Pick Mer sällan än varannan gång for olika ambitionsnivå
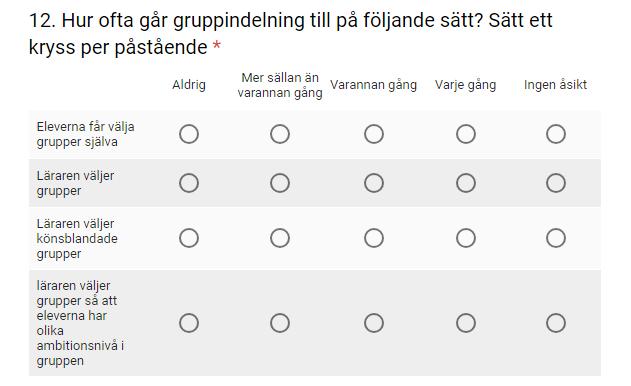631x386 pixels. pos(280,323)
